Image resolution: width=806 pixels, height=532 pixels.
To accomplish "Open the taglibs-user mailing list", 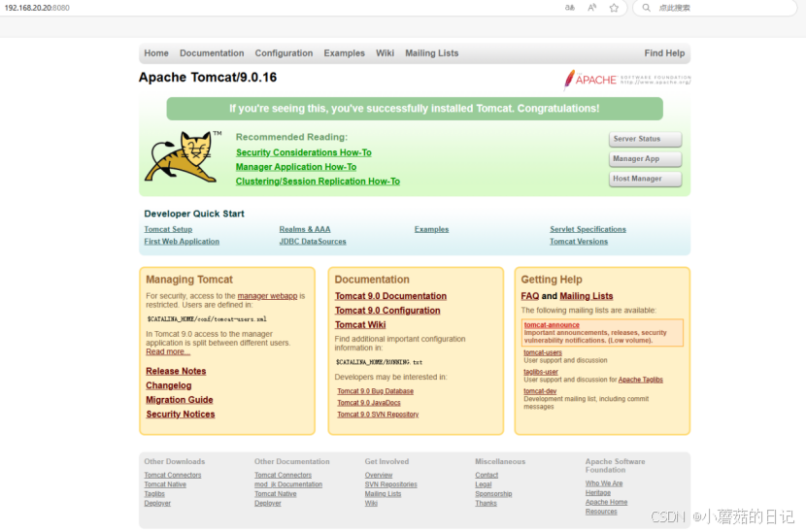I will pos(541,372).
